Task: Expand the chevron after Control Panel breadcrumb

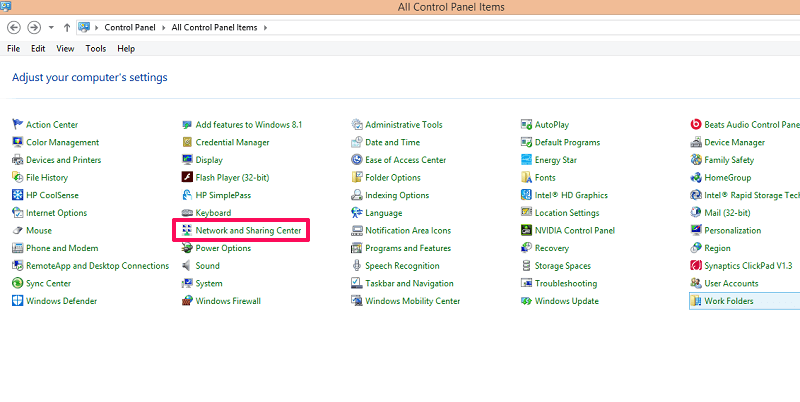Action: point(164,28)
